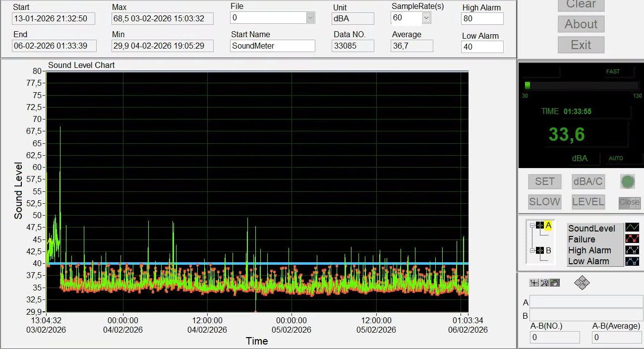Collapse cursor A tree node
Screen dimensions: 644x349
(x=532, y=226)
